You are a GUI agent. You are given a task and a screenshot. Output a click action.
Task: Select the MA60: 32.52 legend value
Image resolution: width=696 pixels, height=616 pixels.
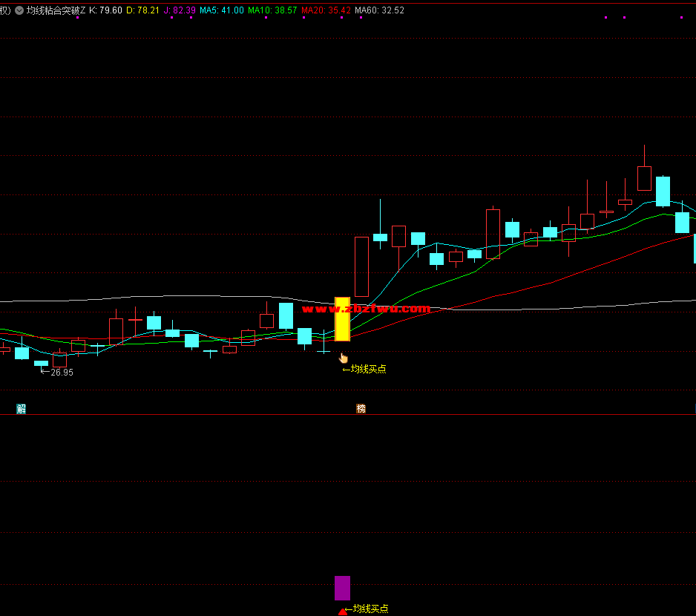[x=379, y=10]
